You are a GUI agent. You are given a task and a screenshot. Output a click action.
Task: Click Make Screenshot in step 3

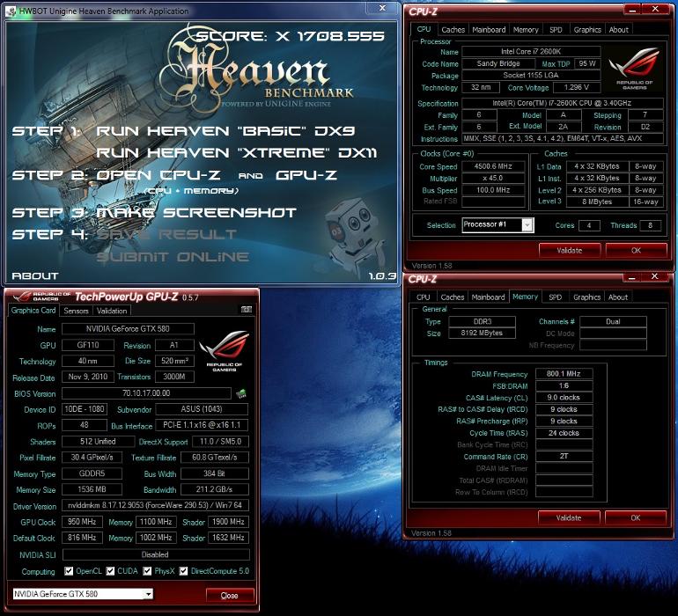[195, 213]
